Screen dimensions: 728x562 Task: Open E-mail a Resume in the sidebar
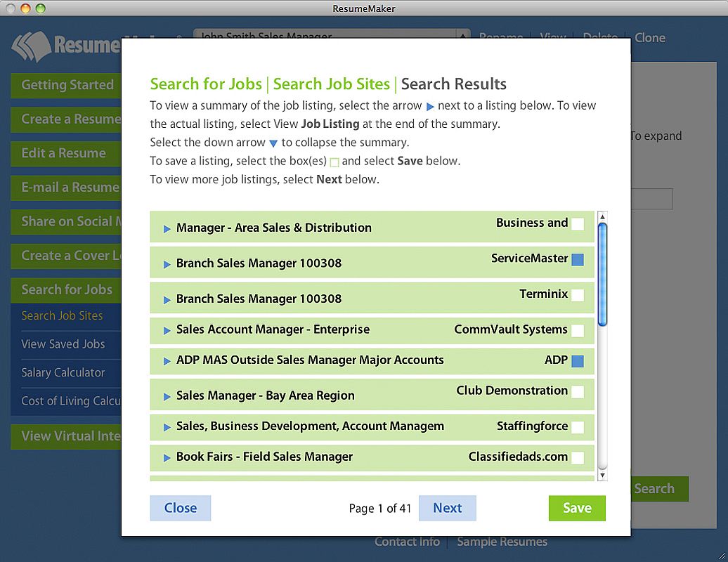(x=66, y=188)
